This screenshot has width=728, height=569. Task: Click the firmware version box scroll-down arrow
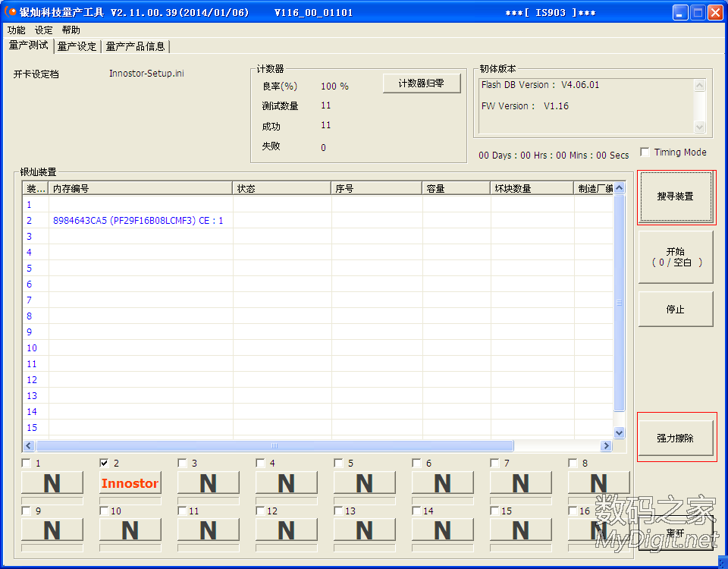pyautogui.click(x=699, y=127)
